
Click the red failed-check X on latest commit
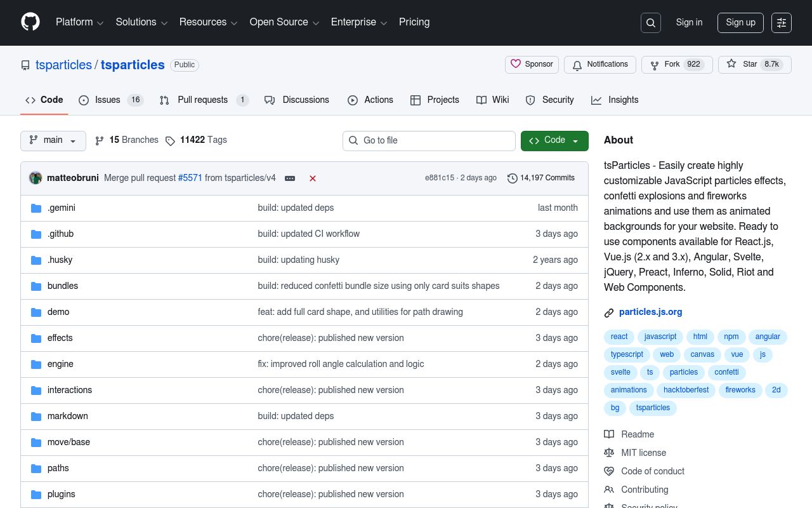313,178
